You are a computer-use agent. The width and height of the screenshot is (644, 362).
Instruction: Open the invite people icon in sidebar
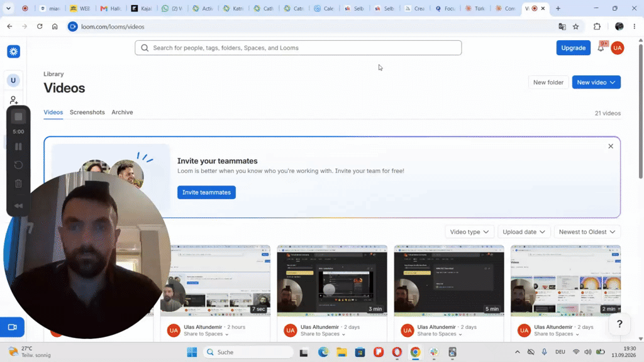tap(14, 100)
